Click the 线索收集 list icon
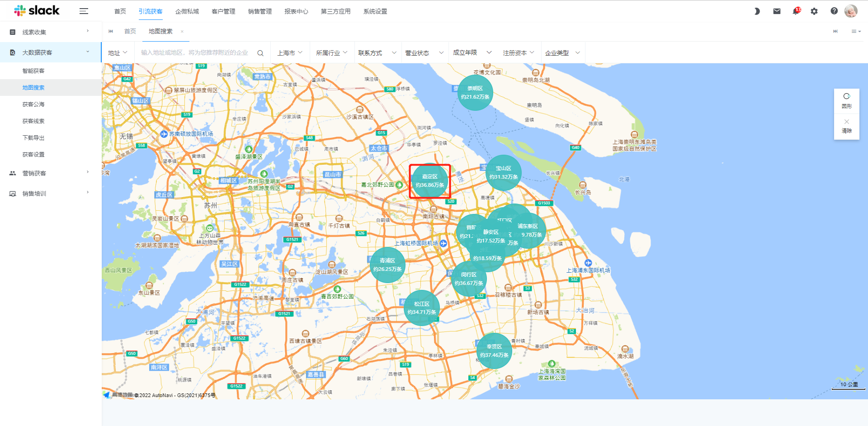This screenshot has height=426, width=868. [13, 32]
